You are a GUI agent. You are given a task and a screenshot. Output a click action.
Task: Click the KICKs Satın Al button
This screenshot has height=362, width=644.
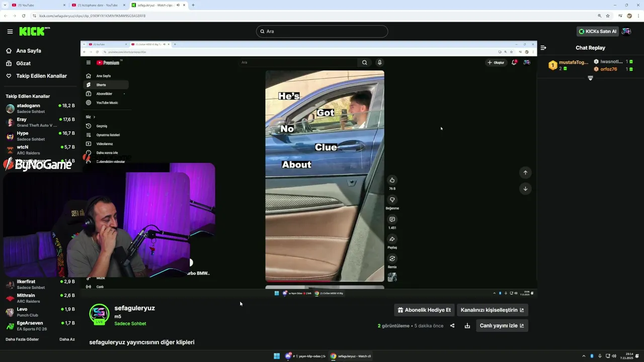tap(597, 31)
